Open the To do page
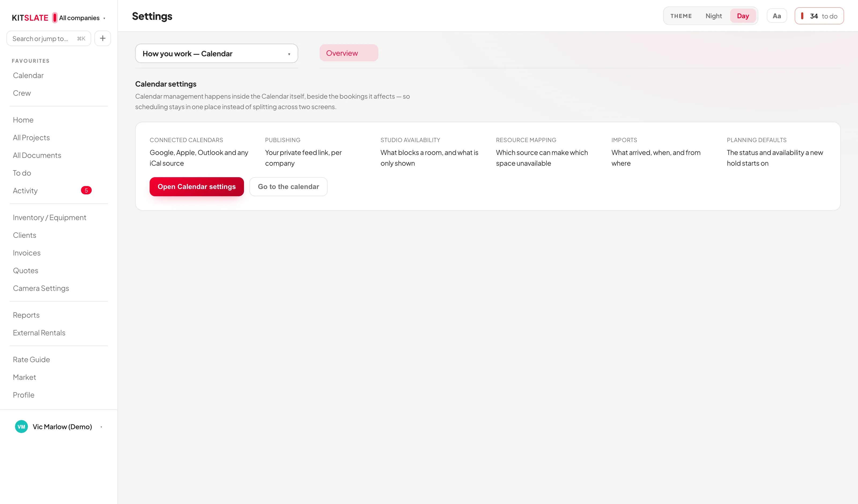The width and height of the screenshot is (858, 504). point(22,173)
